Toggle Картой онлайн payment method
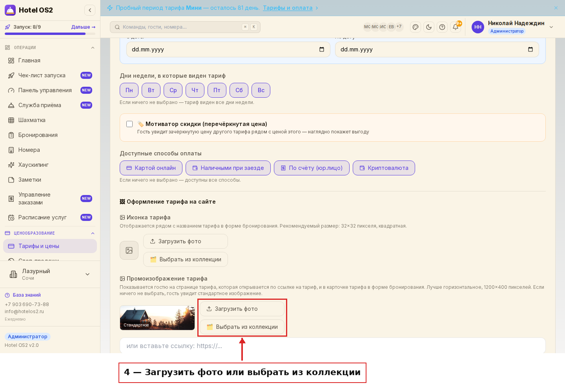The image size is (565, 392). [151, 168]
